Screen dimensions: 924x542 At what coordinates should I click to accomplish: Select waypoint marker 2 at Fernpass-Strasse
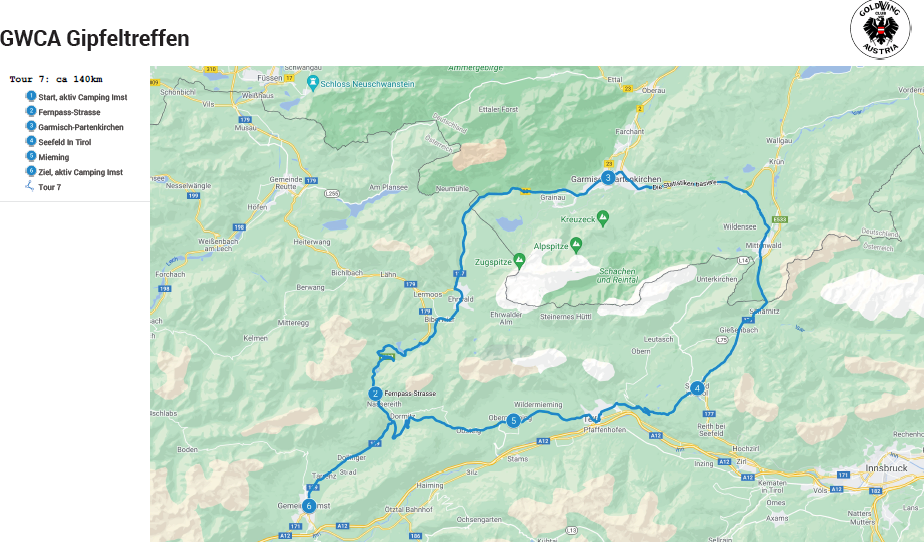tap(375, 394)
